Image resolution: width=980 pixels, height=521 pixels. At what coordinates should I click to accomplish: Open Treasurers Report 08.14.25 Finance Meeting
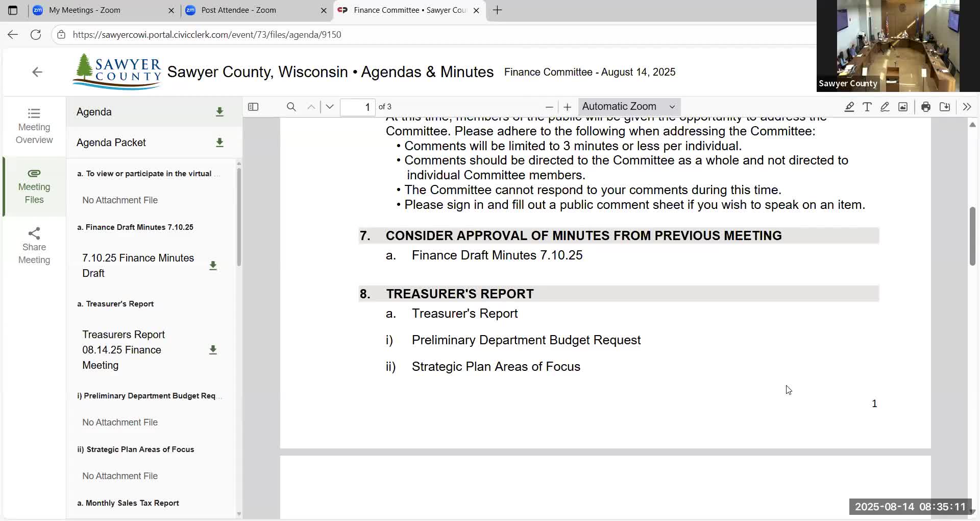tap(124, 350)
